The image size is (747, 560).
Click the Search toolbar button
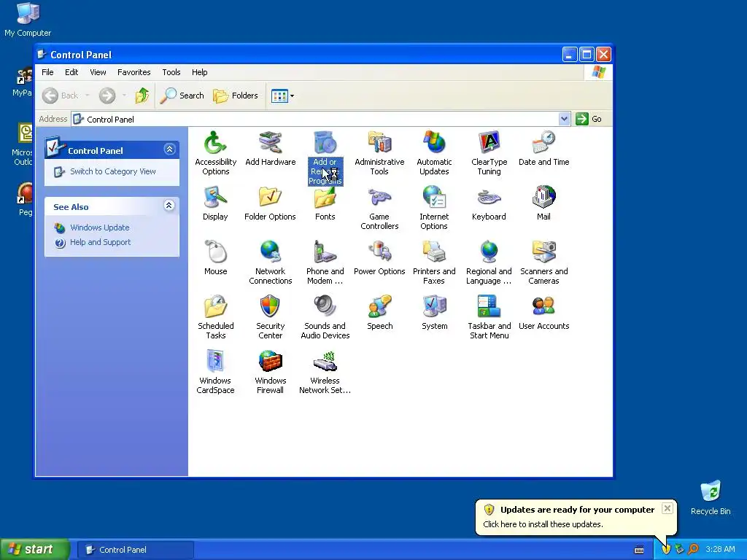[x=182, y=96]
